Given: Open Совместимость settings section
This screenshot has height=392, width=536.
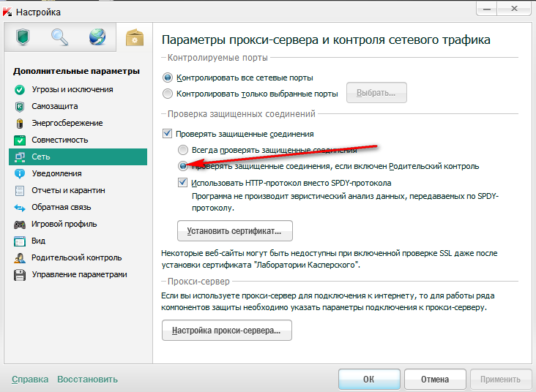Looking at the screenshot, I should click(x=60, y=140).
